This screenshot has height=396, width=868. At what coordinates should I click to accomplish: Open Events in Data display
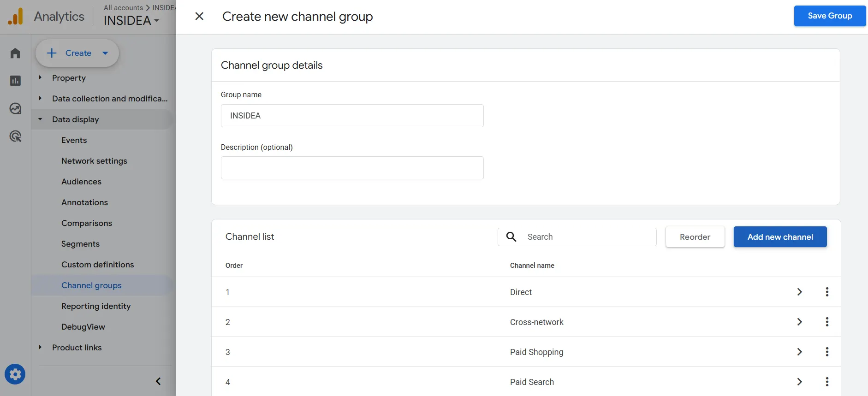74,140
